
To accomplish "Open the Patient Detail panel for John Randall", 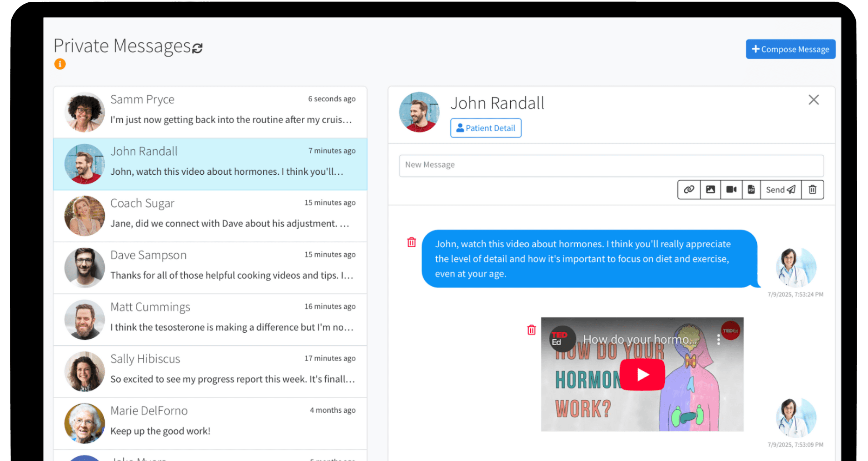I will [x=486, y=128].
